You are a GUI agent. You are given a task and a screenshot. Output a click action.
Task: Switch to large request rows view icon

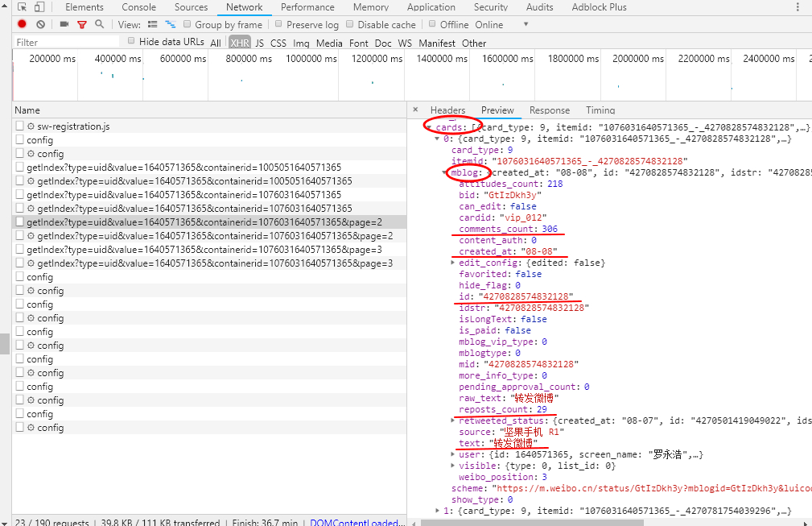point(153,24)
